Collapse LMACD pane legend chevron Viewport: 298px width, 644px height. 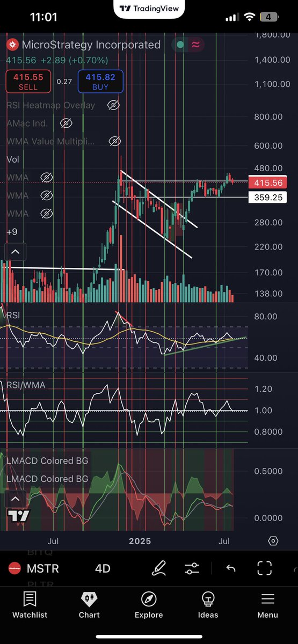click(15, 500)
